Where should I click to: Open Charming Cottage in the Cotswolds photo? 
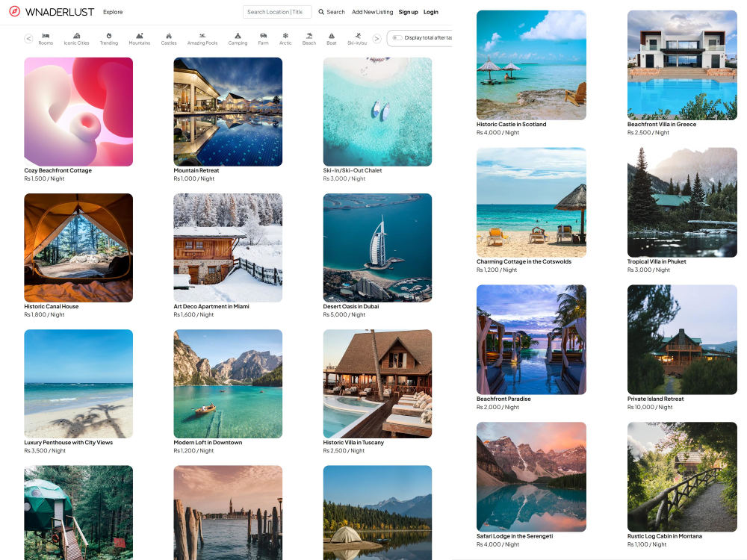pyautogui.click(x=531, y=202)
